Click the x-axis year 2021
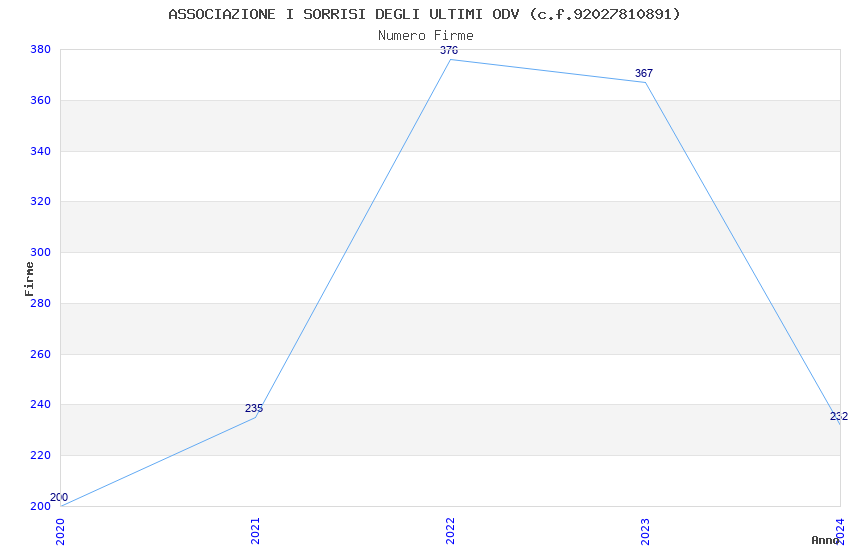 (x=255, y=531)
